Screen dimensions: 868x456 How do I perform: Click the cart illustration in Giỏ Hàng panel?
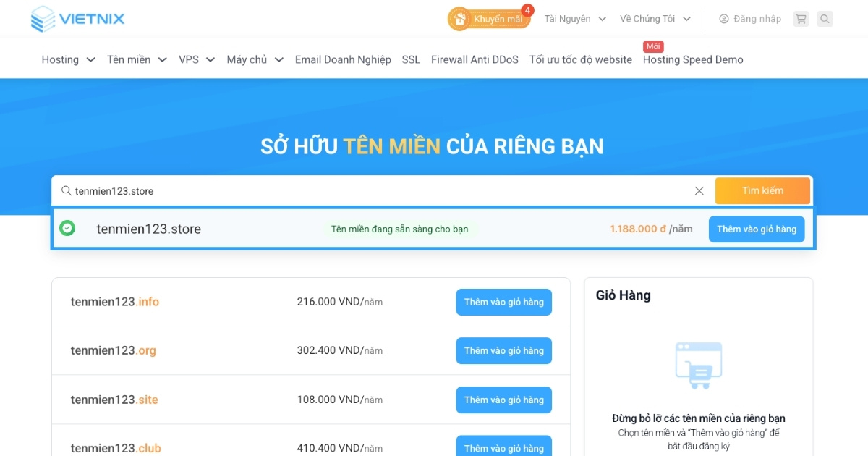point(699,364)
